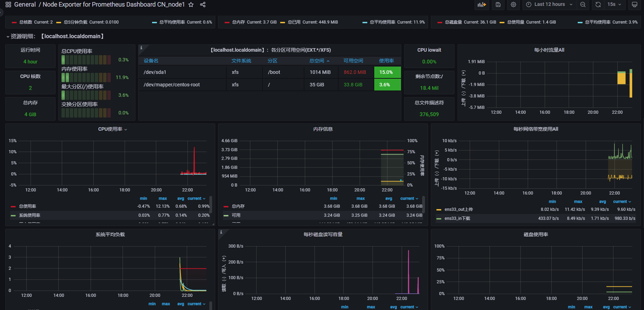The image size is (644, 310).
Task: Save the dashboard using the disk icon
Action: 498,5
